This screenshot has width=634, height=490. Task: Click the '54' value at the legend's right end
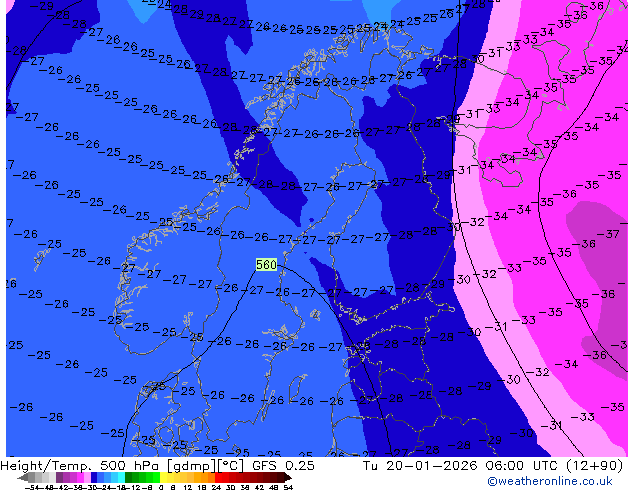click(x=288, y=487)
